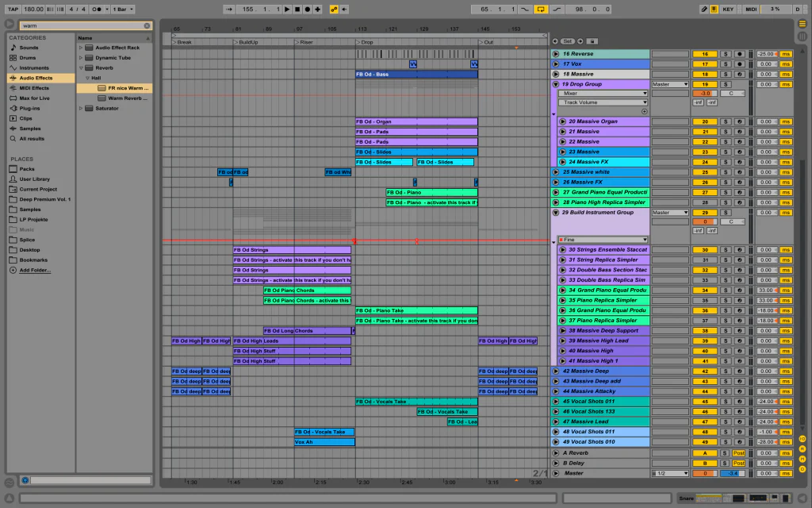Open the 1 Bar quantization menu

point(123,10)
